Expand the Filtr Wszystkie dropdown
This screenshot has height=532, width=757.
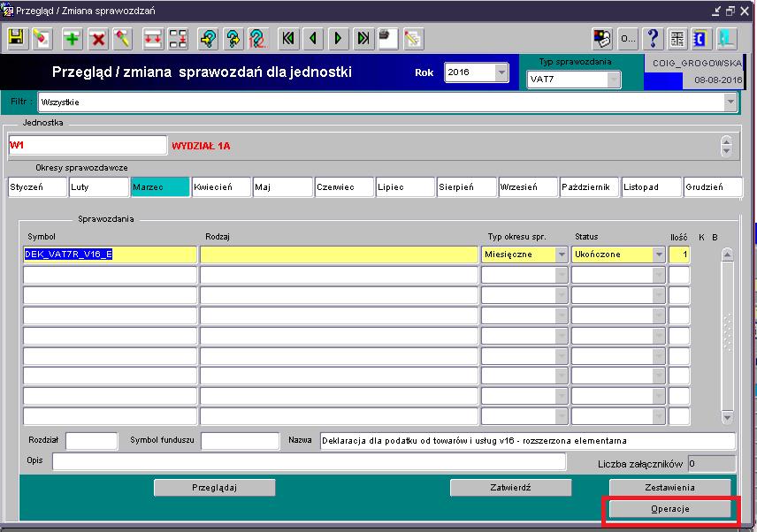[730, 102]
